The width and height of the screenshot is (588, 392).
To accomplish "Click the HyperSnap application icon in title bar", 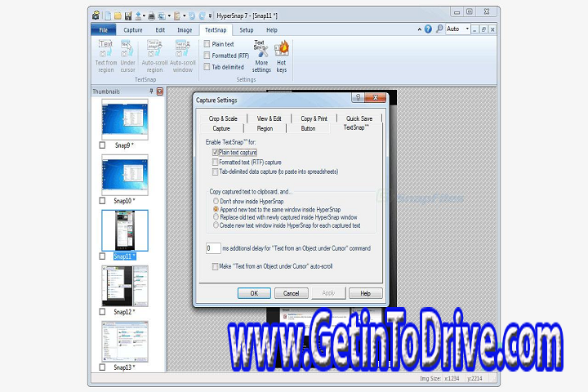I will click(x=96, y=16).
